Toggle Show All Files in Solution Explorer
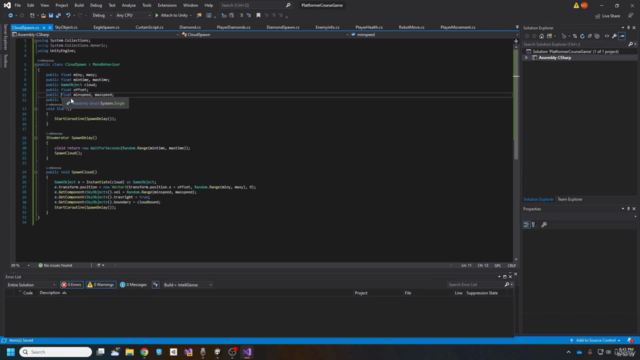The image size is (640, 360). [x=597, y=36]
